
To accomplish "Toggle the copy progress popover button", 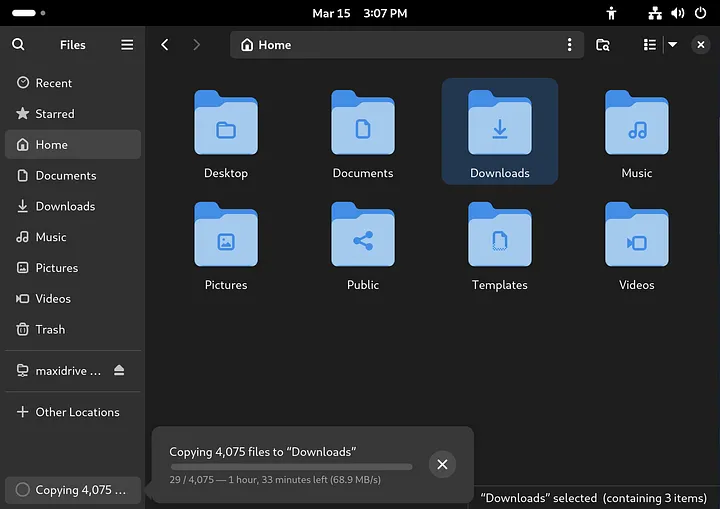I will pyautogui.click(x=72, y=490).
